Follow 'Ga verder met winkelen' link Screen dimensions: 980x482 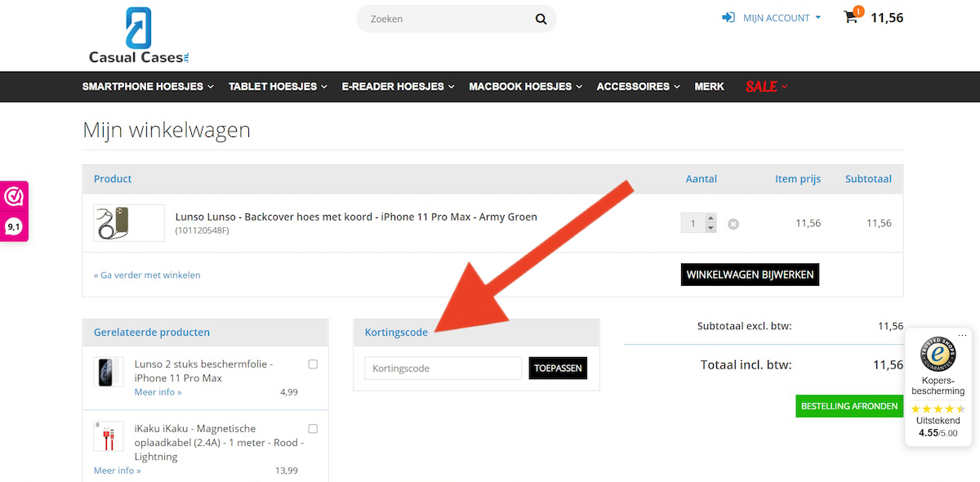point(147,275)
